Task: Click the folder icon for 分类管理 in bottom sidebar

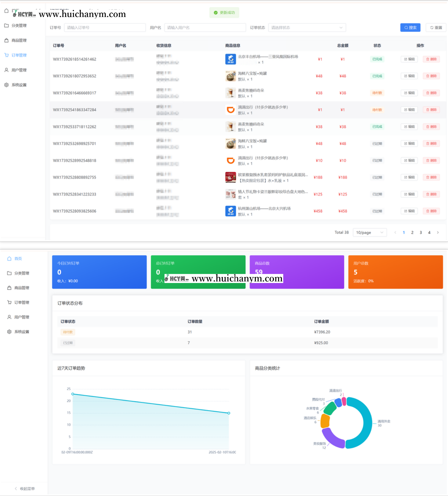Action: [x=9, y=273]
